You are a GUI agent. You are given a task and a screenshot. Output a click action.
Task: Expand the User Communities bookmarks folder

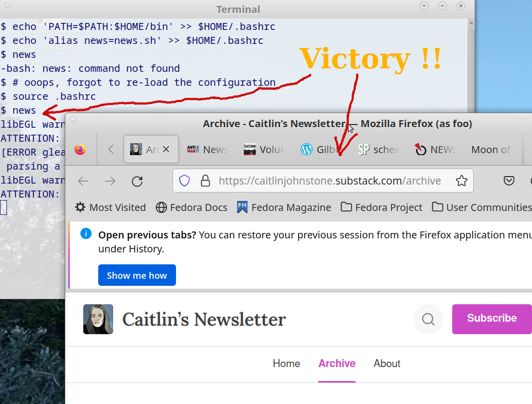coord(482,207)
